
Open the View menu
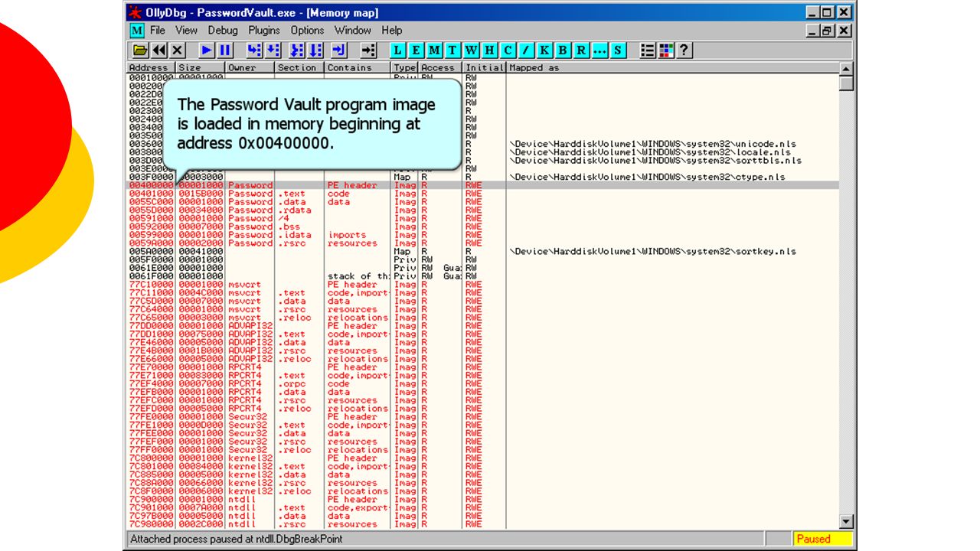186,31
